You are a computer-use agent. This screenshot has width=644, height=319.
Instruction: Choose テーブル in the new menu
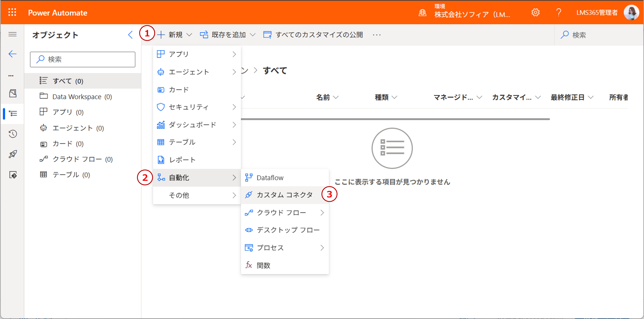(x=197, y=142)
